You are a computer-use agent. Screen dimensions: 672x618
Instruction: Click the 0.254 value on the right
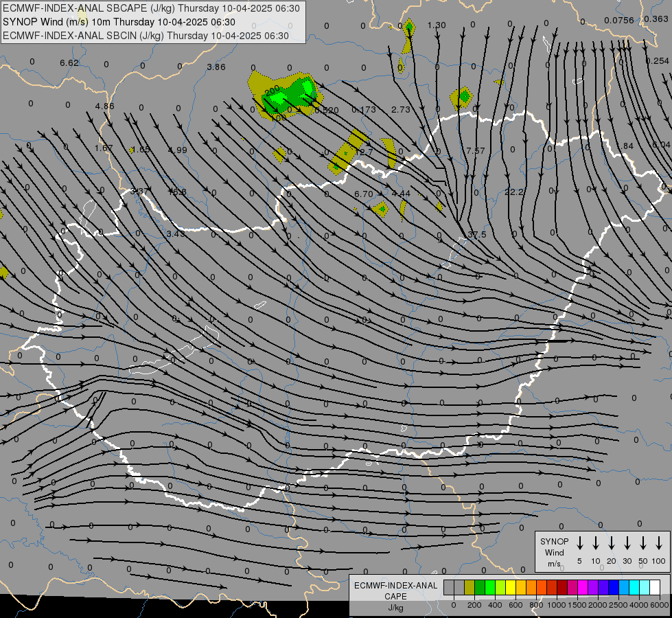(658, 61)
